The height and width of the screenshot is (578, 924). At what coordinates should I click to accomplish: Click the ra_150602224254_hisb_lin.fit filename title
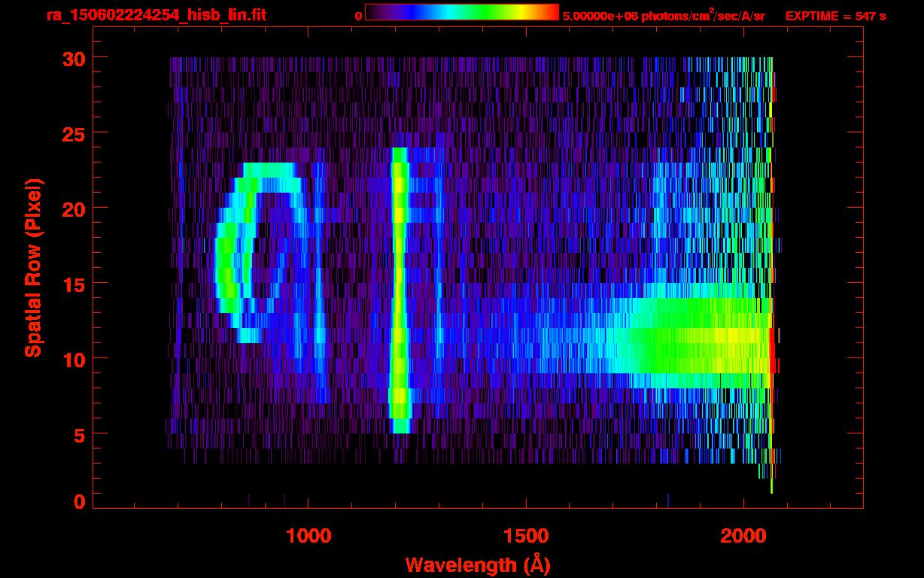[x=156, y=16]
